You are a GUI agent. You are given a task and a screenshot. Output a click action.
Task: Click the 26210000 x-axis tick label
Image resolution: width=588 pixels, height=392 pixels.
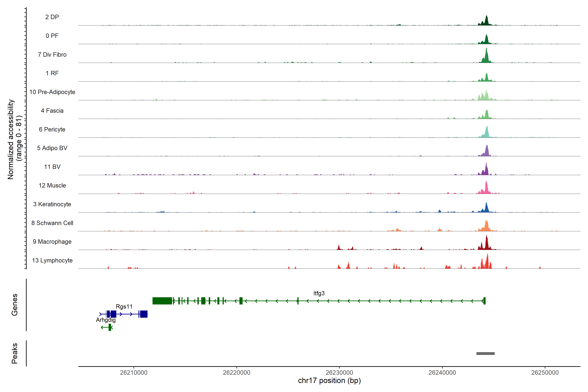pos(133,373)
